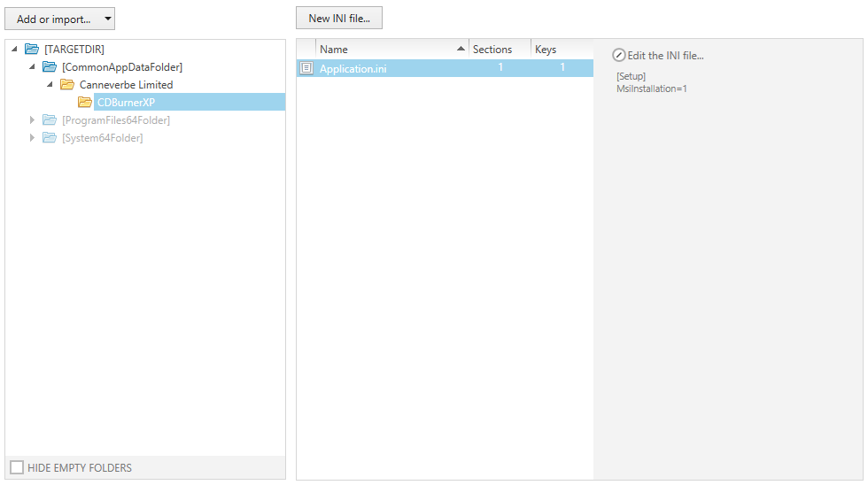Image resolution: width=868 pixels, height=485 pixels.
Task: Click the TARGETDIR folder icon
Action: point(32,50)
